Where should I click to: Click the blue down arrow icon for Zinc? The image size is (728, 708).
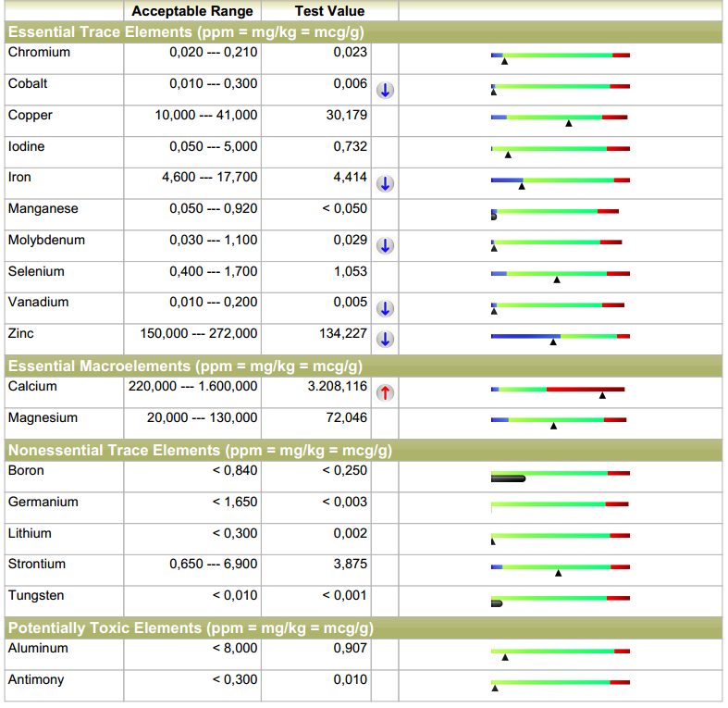point(385,339)
